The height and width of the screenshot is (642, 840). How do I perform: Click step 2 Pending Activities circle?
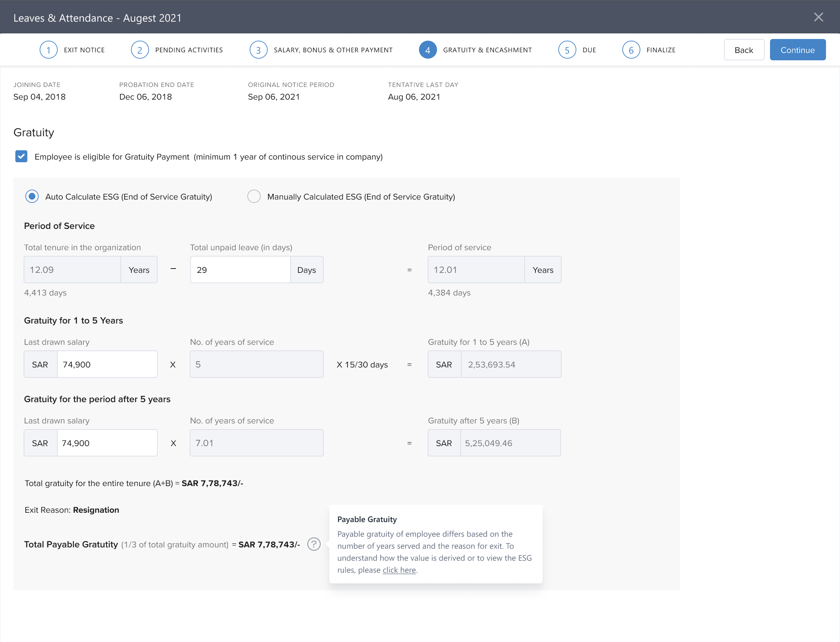tap(140, 50)
